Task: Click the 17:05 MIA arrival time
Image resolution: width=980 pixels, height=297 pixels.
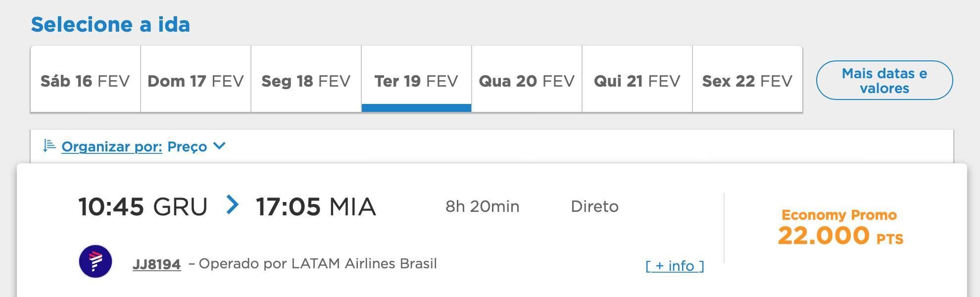Action: (316, 206)
